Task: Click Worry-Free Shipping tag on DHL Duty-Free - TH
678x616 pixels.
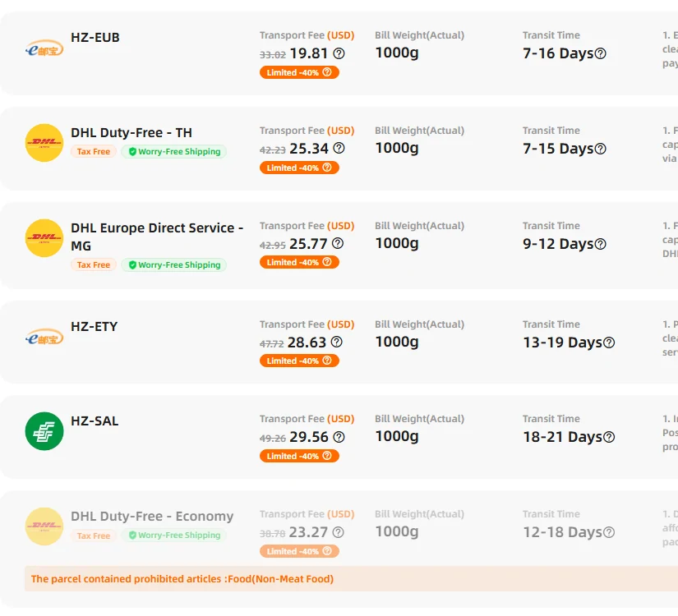Action: click(x=174, y=151)
